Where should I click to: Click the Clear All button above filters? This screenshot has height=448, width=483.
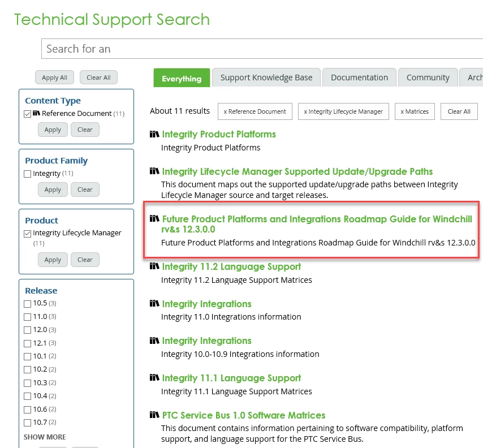click(98, 77)
